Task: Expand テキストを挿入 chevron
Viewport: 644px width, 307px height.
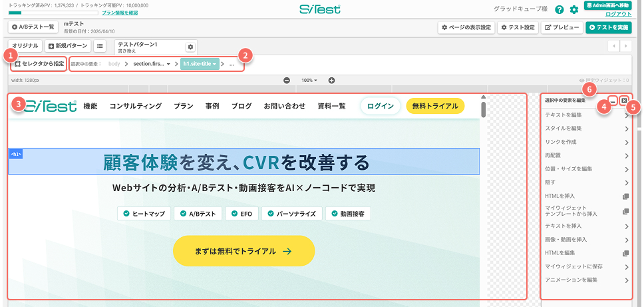Action: tap(627, 226)
